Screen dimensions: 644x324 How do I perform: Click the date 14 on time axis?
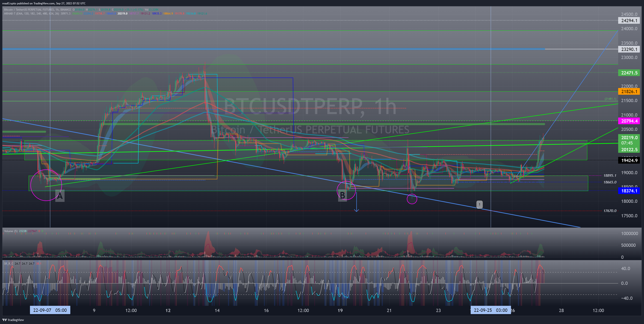(217, 310)
